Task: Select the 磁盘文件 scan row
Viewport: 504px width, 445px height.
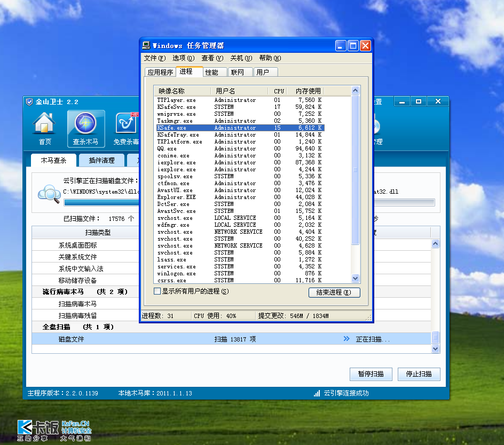Action: (231, 339)
